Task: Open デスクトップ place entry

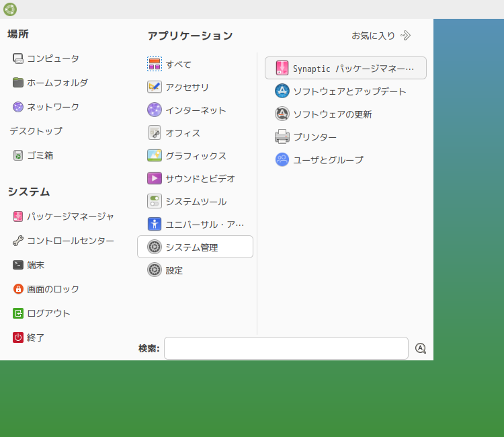Action: tap(36, 131)
